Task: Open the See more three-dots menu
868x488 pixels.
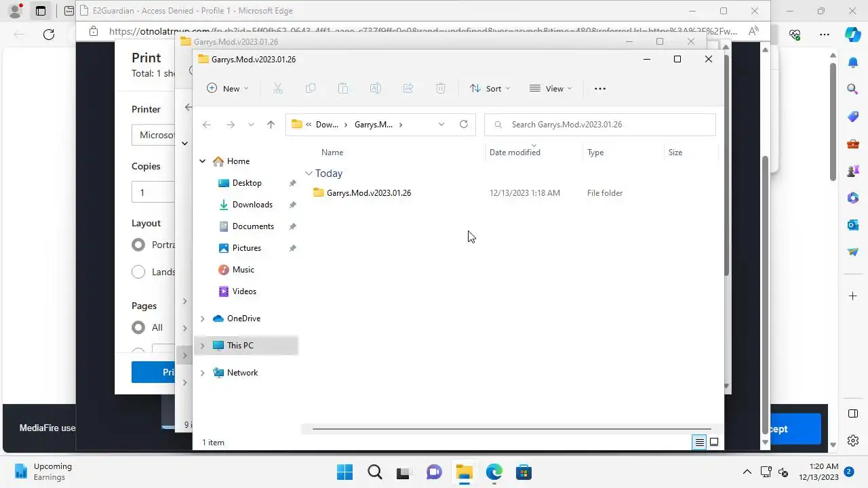Action: (x=599, y=88)
